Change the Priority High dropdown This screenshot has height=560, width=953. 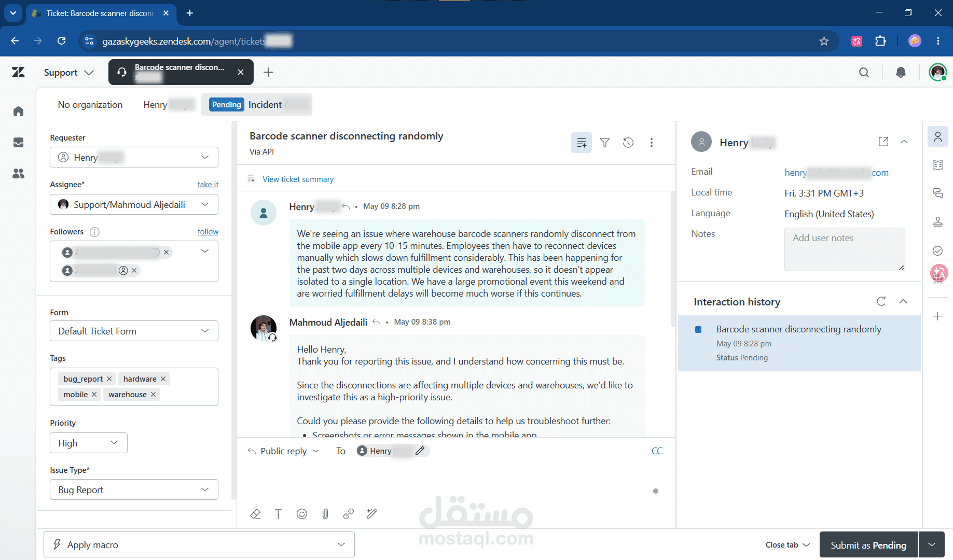pos(89,443)
